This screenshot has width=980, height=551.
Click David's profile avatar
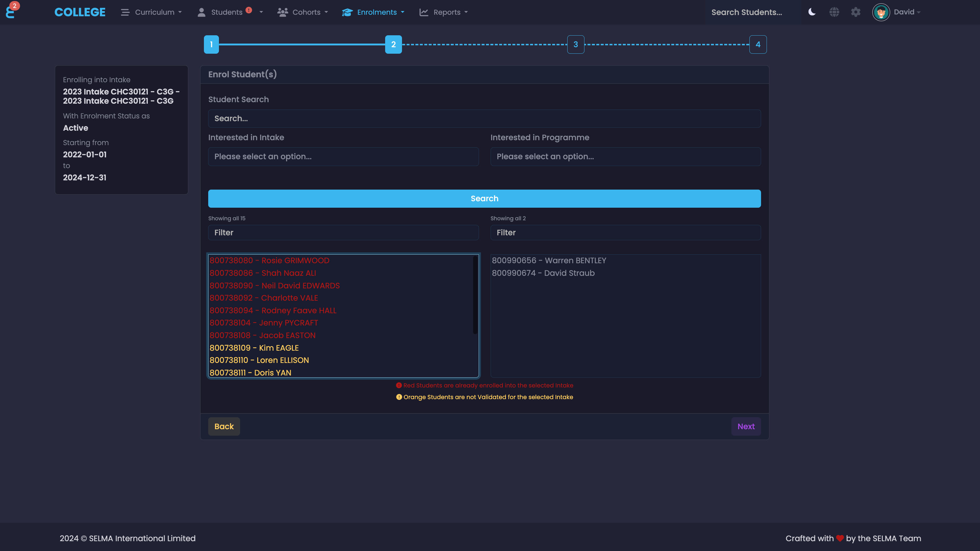(881, 12)
